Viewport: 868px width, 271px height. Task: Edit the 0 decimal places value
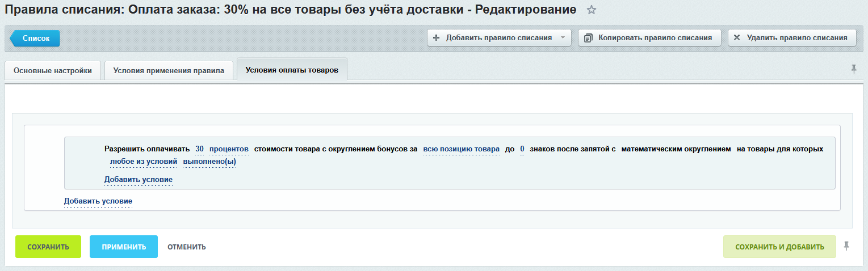522,149
